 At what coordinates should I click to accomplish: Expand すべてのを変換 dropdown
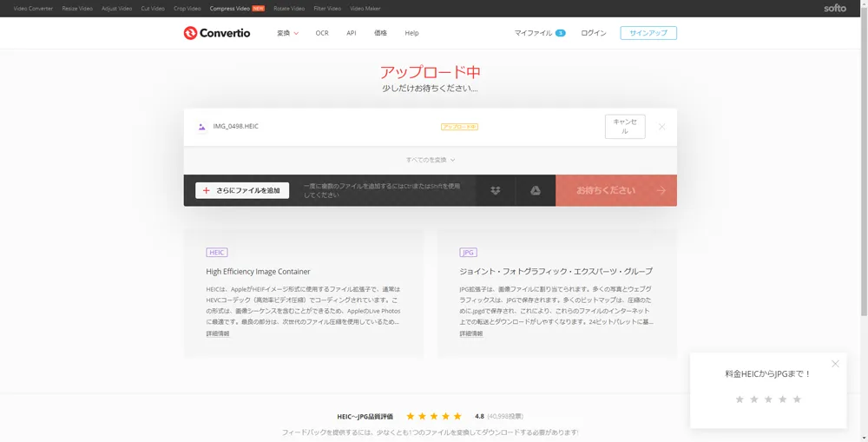pyautogui.click(x=431, y=160)
